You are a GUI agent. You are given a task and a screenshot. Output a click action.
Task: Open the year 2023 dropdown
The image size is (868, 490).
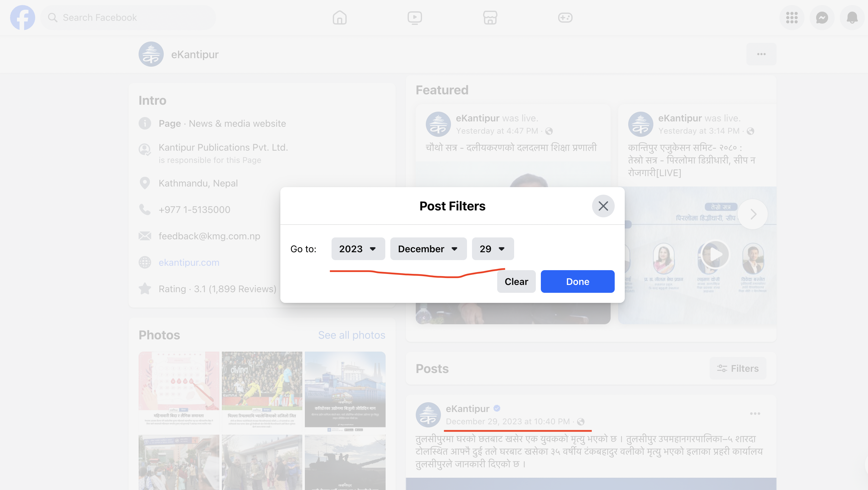click(x=358, y=248)
